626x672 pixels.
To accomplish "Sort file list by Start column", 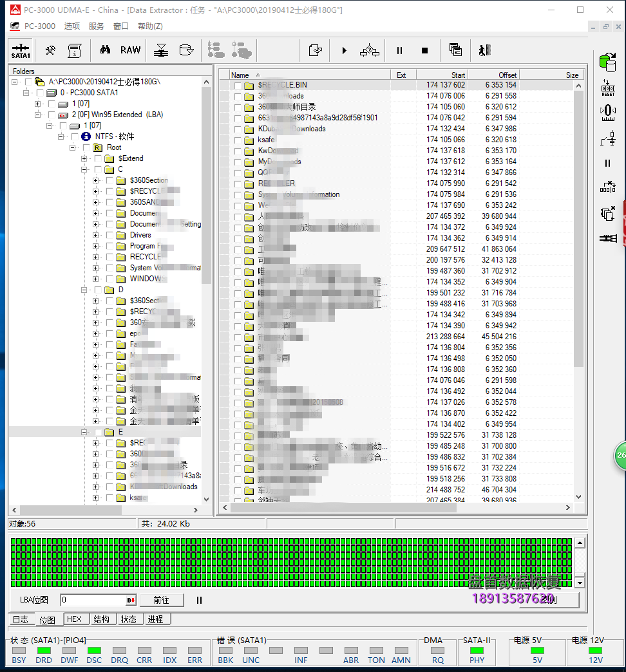I will coord(442,75).
